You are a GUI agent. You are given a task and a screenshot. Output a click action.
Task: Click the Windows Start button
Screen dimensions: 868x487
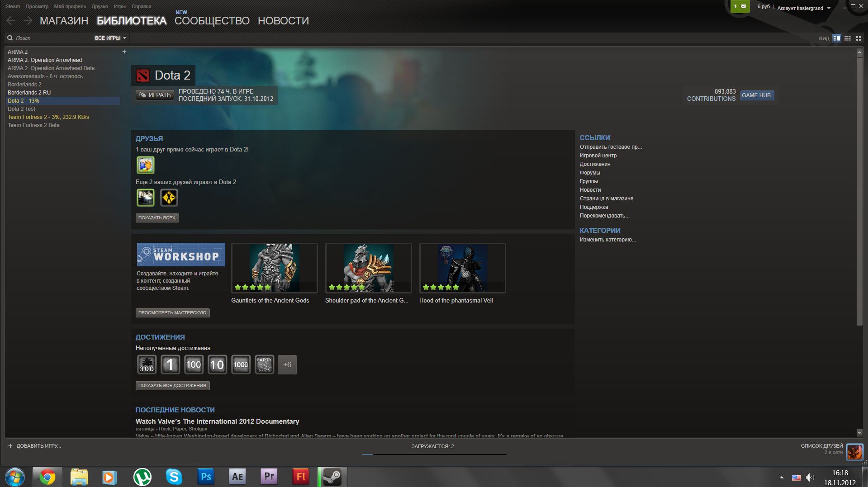14,477
